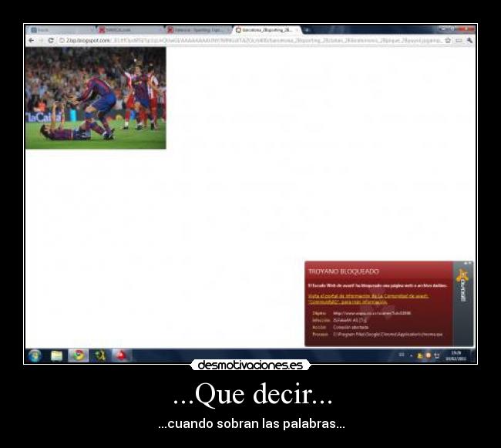Click the avast logo in the alert sidebar
This screenshot has width=501, height=448.
462,285
